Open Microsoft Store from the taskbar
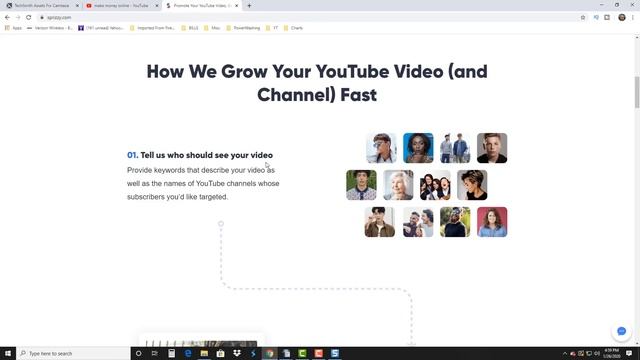The height and width of the screenshot is (360, 640). [x=220, y=353]
